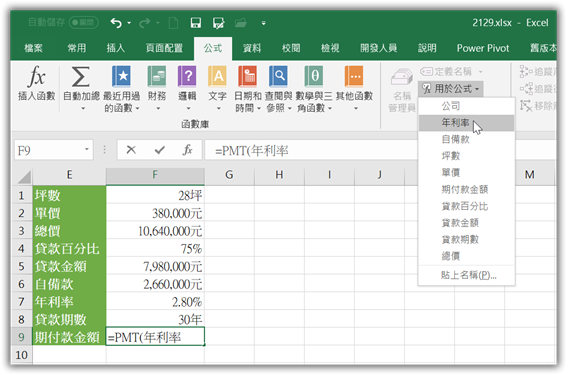The image size is (567, 375).
Task: Open Recently Used functions star icon
Action: click(x=121, y=76)
